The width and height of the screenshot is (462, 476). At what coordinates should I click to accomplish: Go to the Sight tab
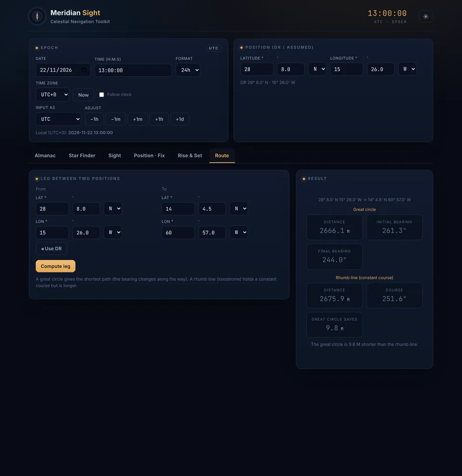click(x=115, y=155)
